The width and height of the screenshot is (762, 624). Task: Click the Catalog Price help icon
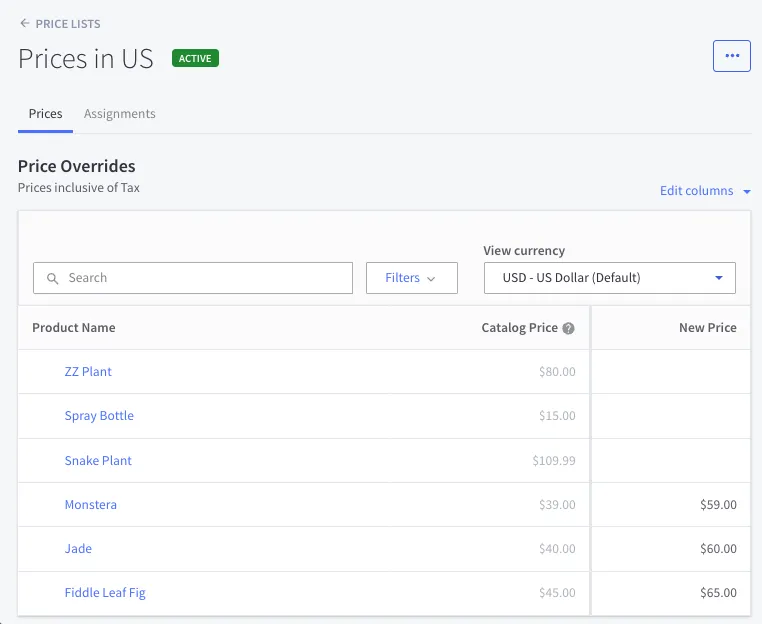568,329
